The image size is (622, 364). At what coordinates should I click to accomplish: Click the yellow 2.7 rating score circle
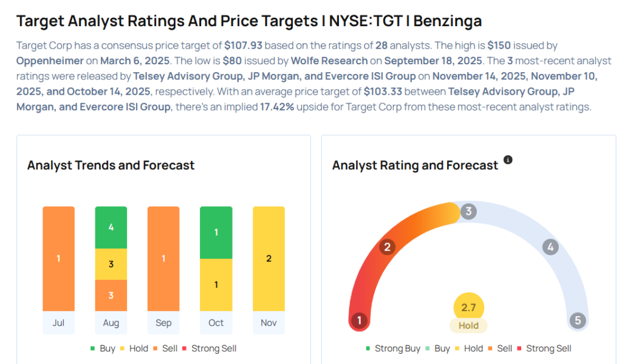point(468,308)
